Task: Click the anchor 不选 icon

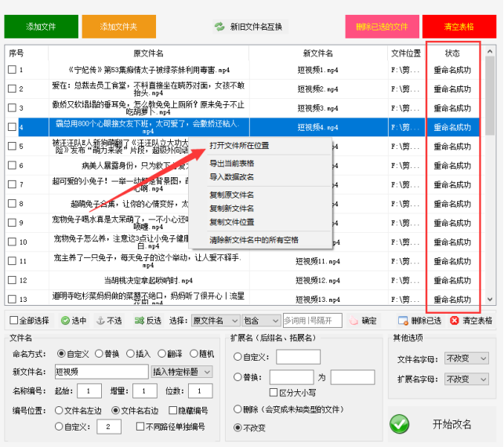Action: [100, 321]
